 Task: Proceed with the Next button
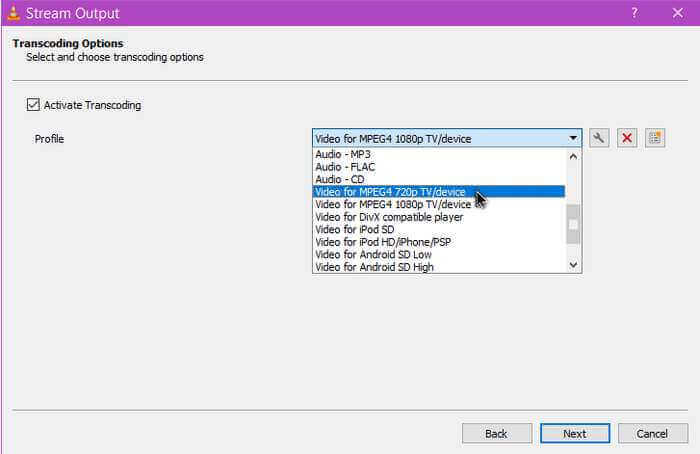(575, 433)
